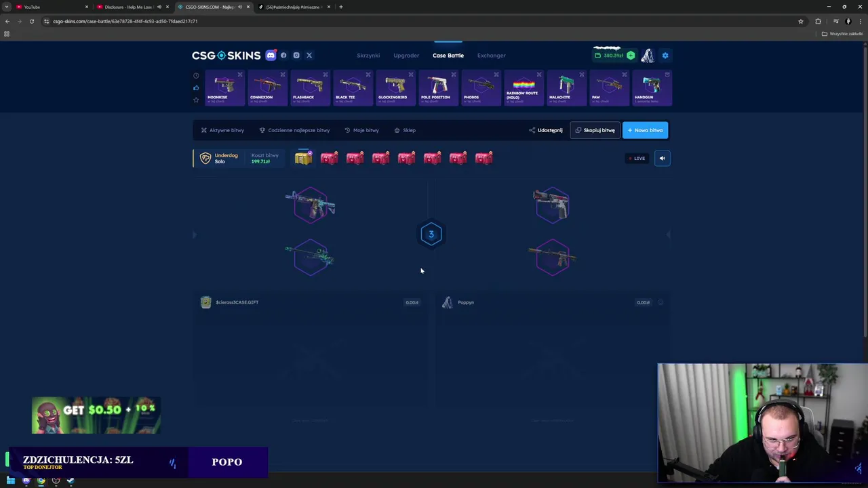Click the GET $0.50 + 10% promo banner
Image resolution: width=868 pixels, height=488 pixels.
[x=96, y=415]
